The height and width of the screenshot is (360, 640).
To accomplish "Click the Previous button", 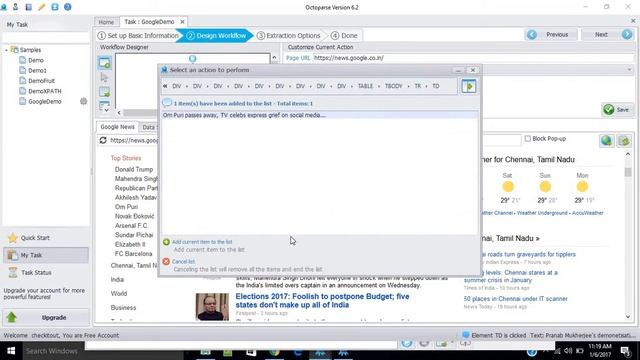I will [x=551, y=35].
